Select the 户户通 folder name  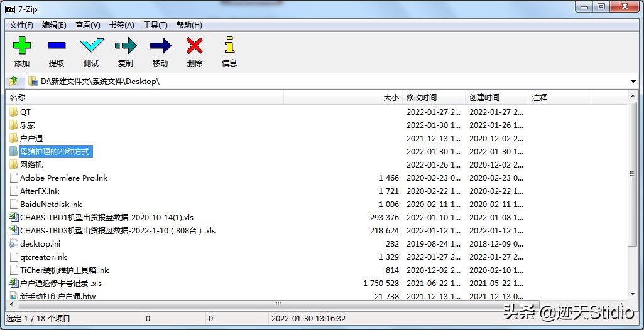(31, 138)
